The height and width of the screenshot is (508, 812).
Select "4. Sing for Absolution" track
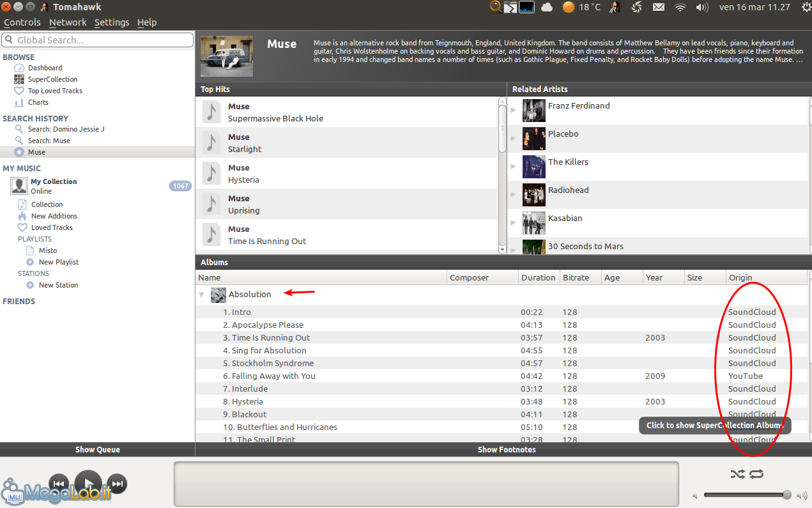tap(501, 351)
